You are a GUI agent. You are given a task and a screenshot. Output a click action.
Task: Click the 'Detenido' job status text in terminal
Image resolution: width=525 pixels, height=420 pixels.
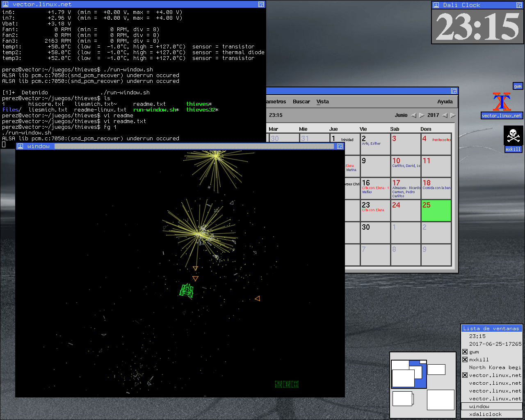(35, 93)
